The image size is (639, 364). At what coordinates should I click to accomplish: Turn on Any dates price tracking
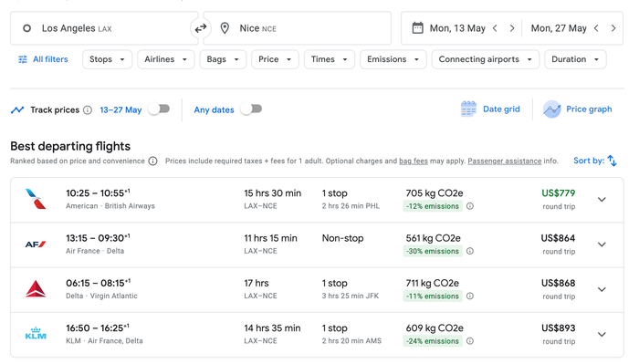point(251,109)
